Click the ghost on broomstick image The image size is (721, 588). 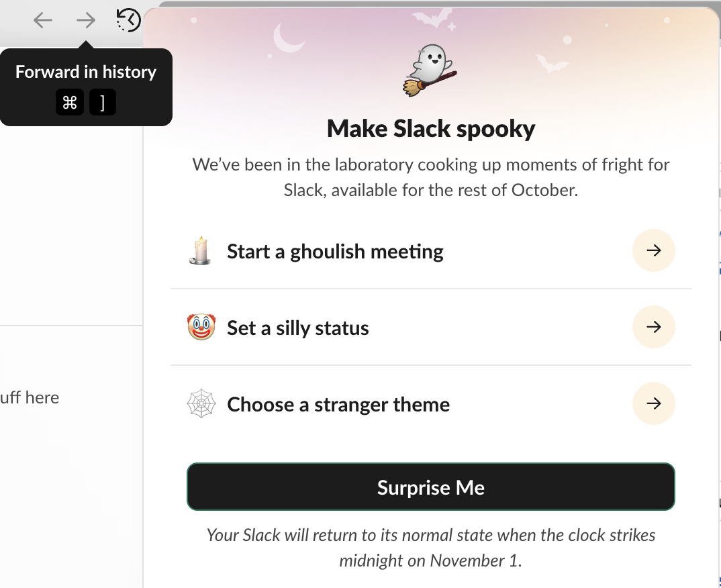point(430,70)
